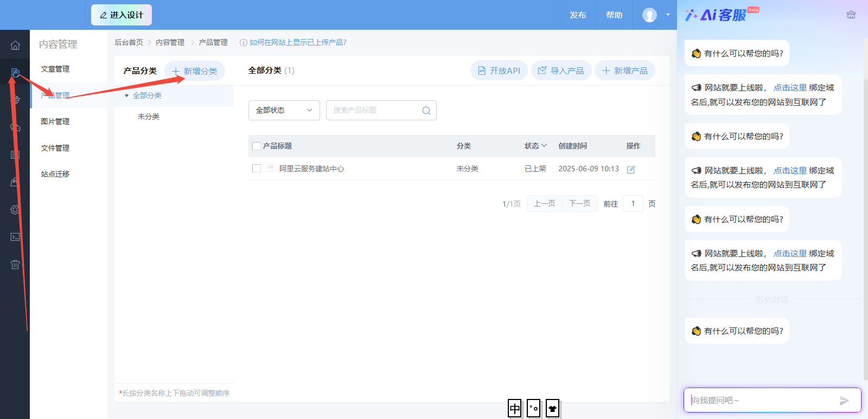
Task: Click the 阿里云服务建站中心 product thumbnail
Action: (270, 169)
